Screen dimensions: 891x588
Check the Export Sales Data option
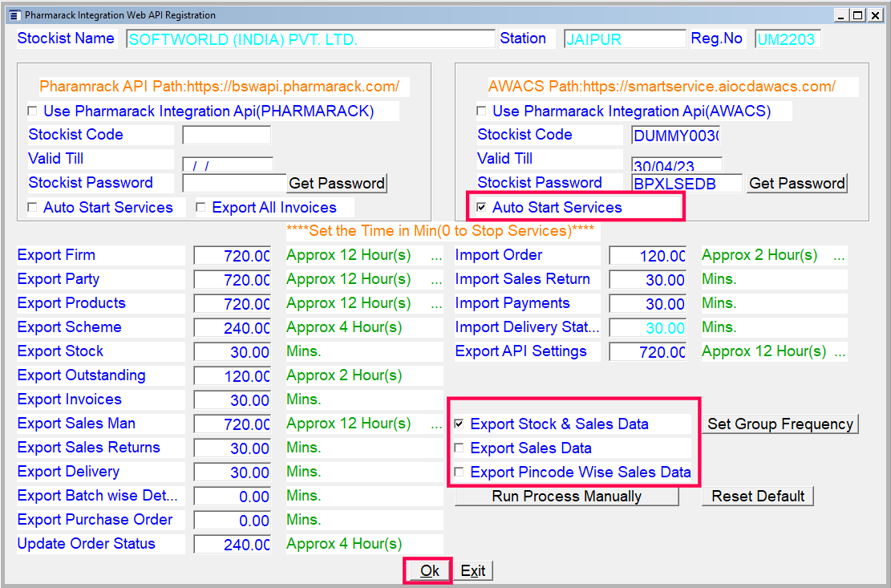click(460, 448)
